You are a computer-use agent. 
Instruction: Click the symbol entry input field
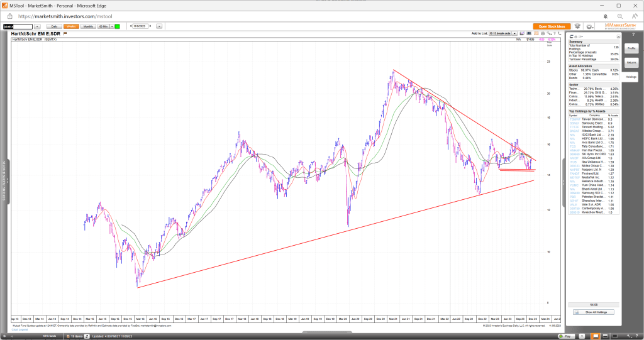pos(17,26)
